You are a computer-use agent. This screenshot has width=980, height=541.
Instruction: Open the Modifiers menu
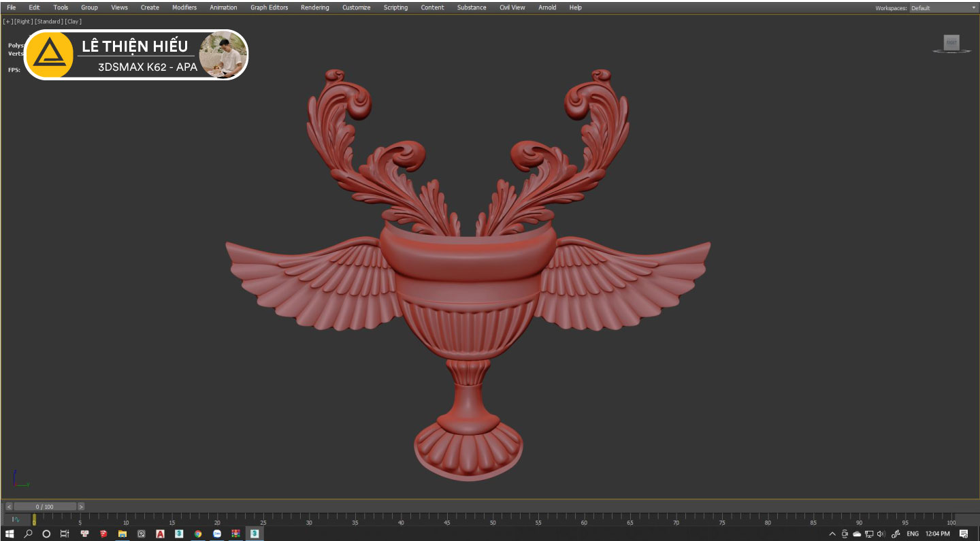tap(184, 7)
